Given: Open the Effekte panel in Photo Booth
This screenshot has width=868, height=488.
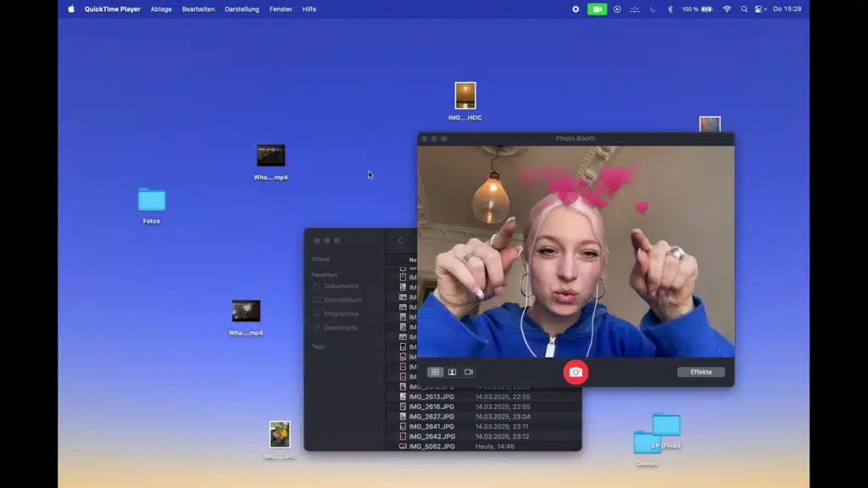Looking at the screenshot, I should click(x=701, y=372).
